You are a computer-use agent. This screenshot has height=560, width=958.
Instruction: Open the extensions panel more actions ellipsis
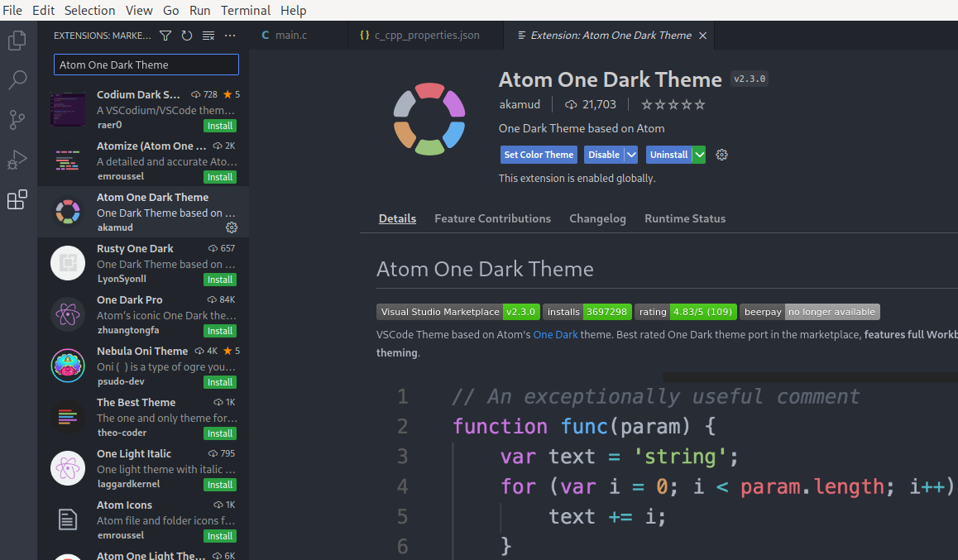click(x=230, y=36)
